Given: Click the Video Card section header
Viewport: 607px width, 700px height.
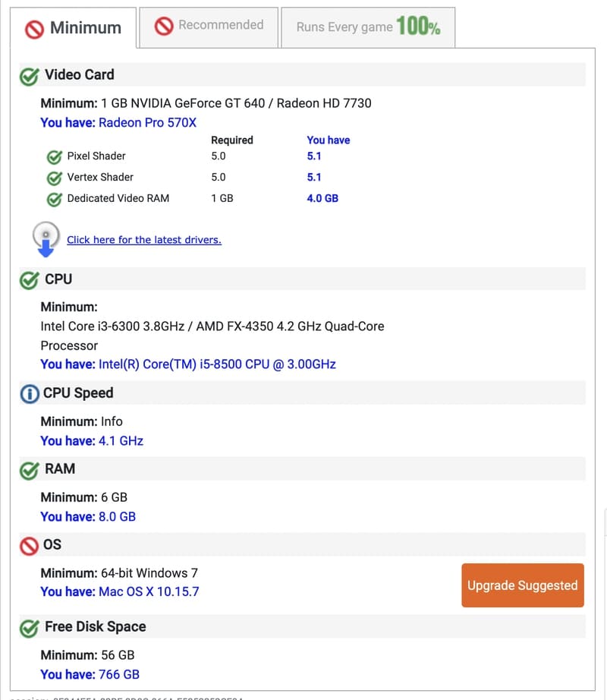Looking at the screenshot, I should [79, 74].
